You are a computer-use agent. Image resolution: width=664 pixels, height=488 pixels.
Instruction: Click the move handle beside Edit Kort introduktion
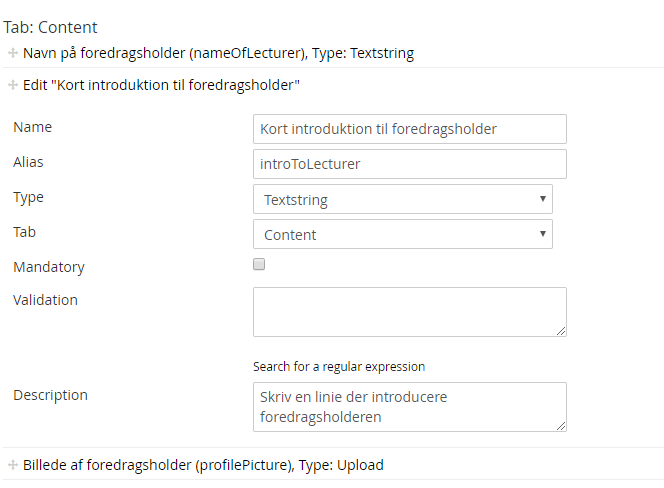[13, 86]
